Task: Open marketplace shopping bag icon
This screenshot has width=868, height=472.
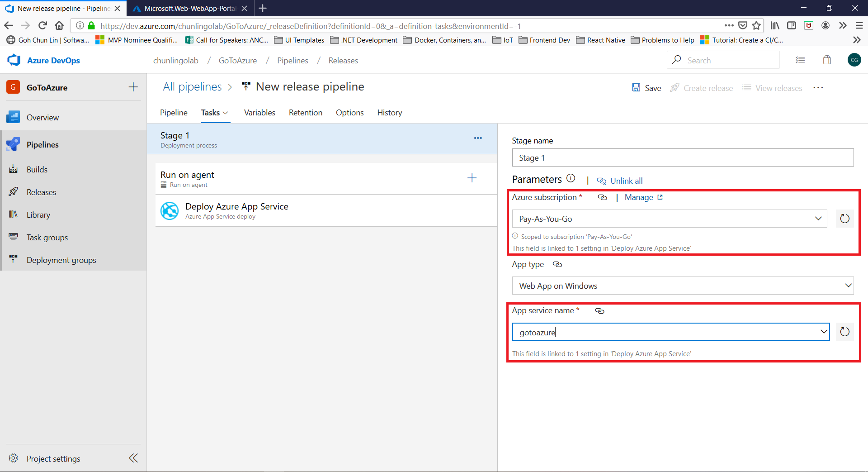Action: coord(827,60)
